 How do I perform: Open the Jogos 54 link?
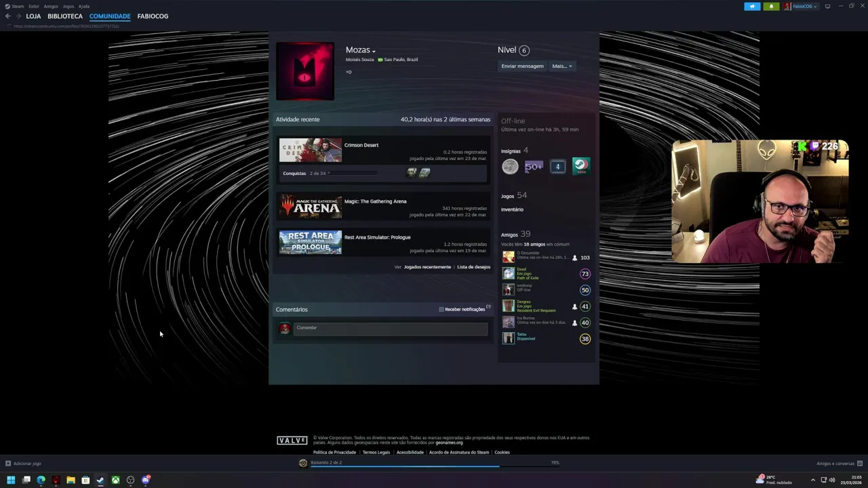(513, 195)
